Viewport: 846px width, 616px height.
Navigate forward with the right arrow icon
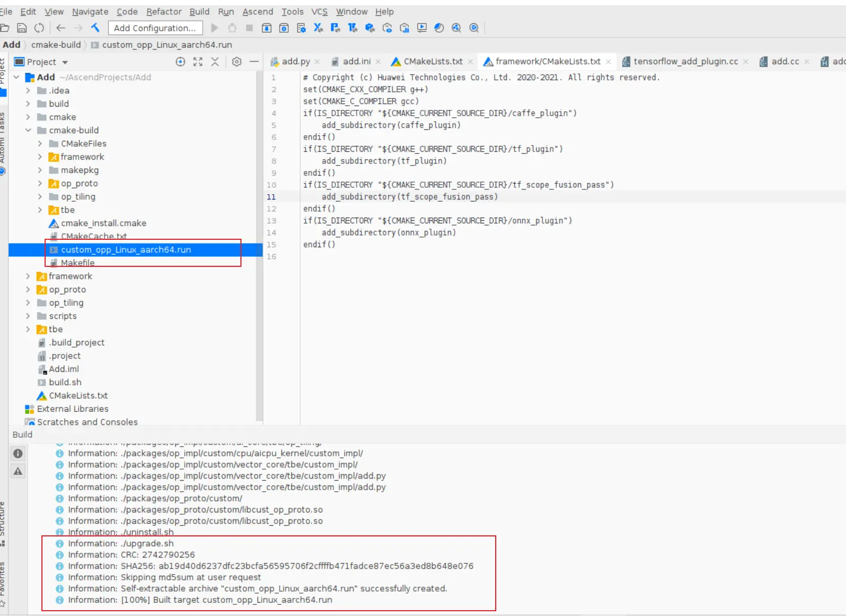click(x=78, y=28)
